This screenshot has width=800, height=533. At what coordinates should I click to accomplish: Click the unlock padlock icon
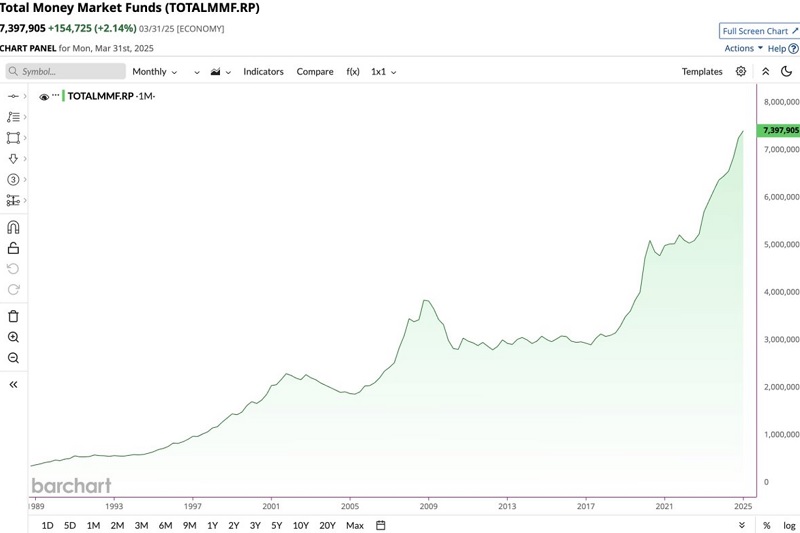[13, 248]
